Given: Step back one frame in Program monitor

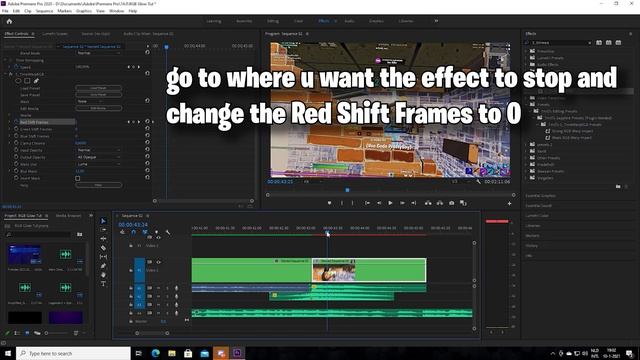Looking at the screenshot, I should point(379,203).
